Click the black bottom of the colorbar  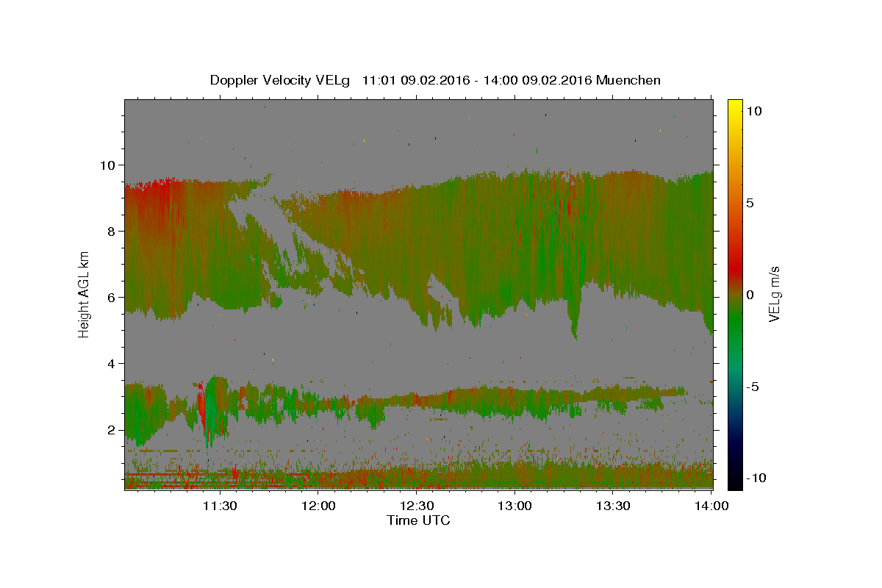[734, 481]
